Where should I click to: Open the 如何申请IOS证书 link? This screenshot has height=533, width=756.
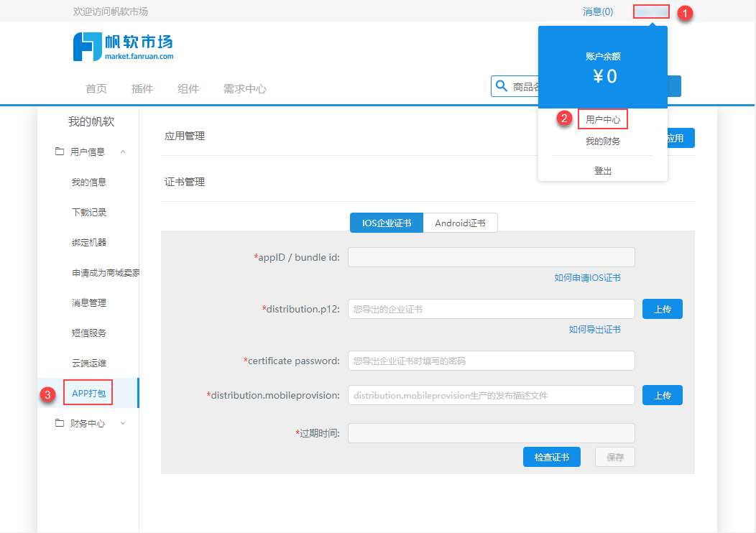coord(587,277)
